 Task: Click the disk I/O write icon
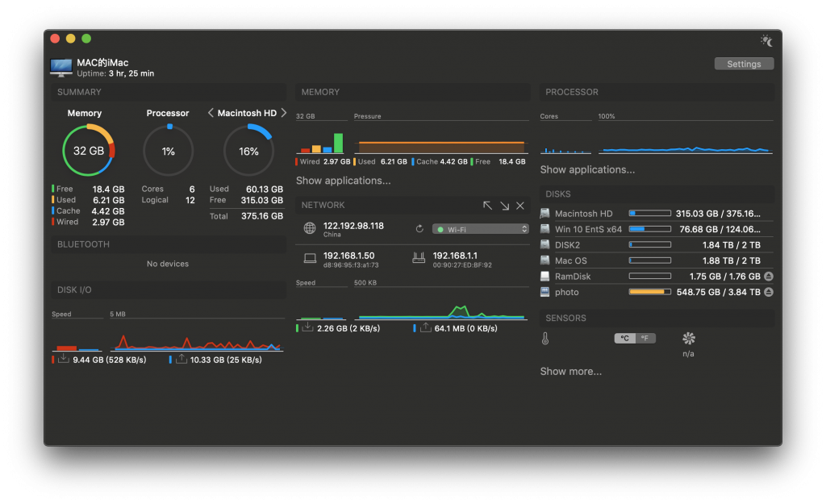click(x=181, y=359)
